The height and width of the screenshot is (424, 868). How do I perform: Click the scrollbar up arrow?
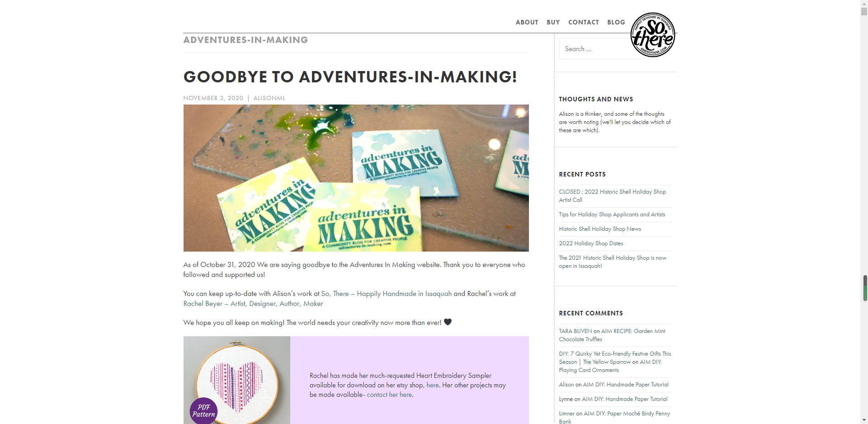click(x=864, y=3)
